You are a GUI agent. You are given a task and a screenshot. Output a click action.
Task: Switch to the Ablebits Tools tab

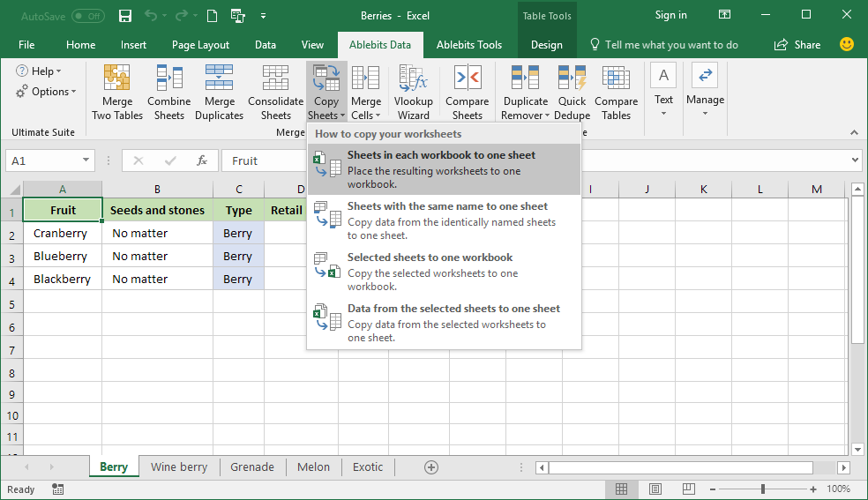click(469, 45)
